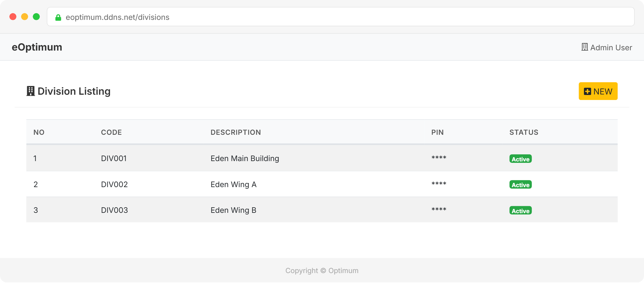Click the building icon beside Division Listing

click(30, 91)
